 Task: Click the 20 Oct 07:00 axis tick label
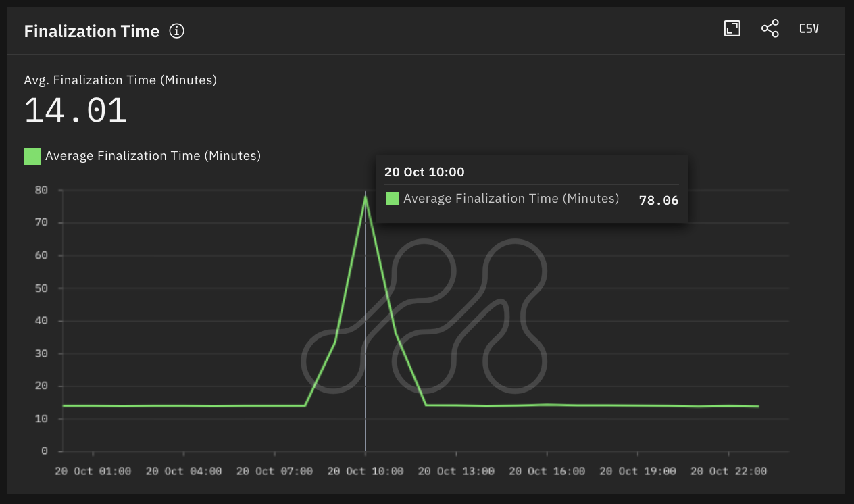coord(274,471)
